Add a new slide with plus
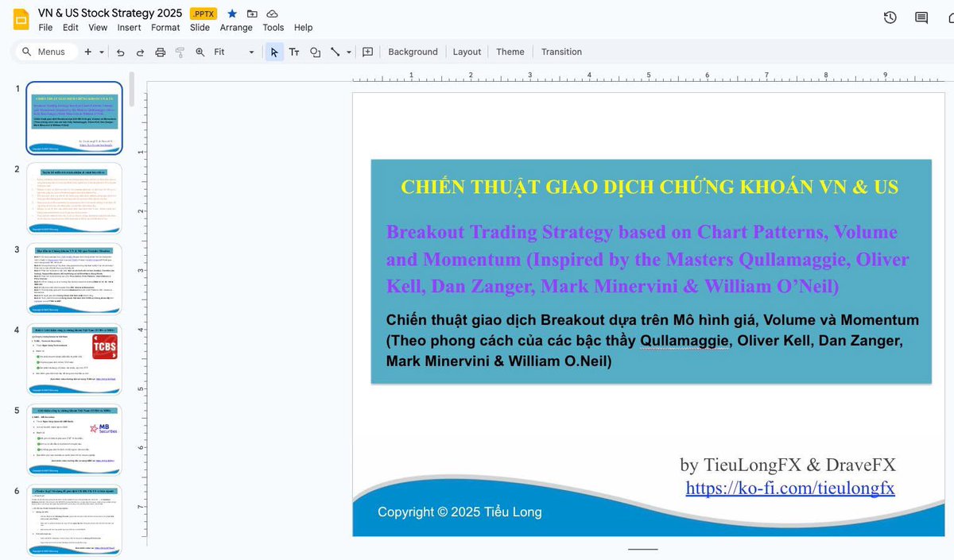The height and width of the screenshot is (560, 954). coord(88,52)
